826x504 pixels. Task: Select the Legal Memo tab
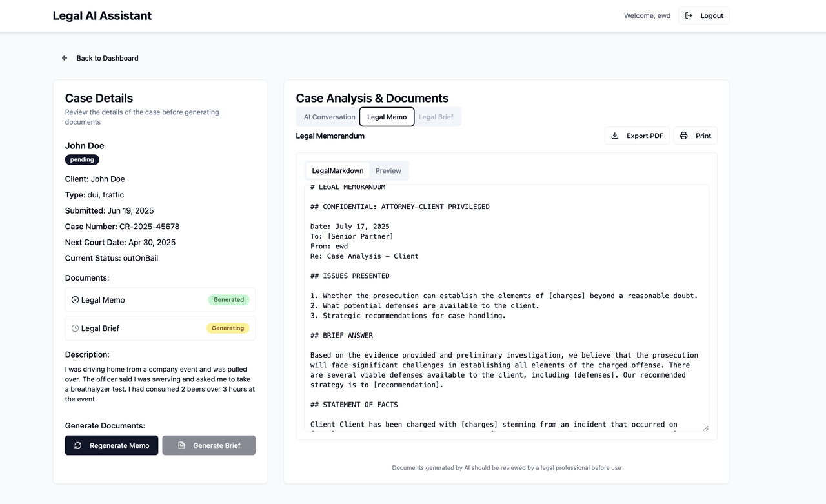[387, 117]
